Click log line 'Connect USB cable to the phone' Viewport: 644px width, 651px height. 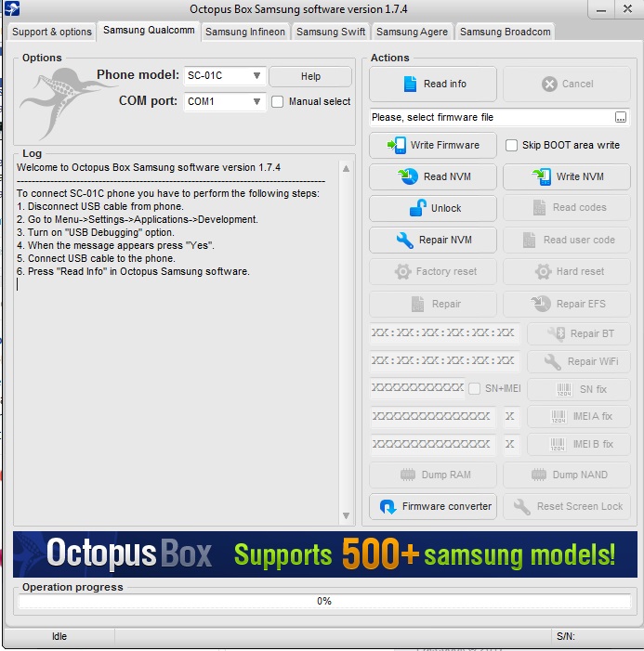click(x=96, y=258)
